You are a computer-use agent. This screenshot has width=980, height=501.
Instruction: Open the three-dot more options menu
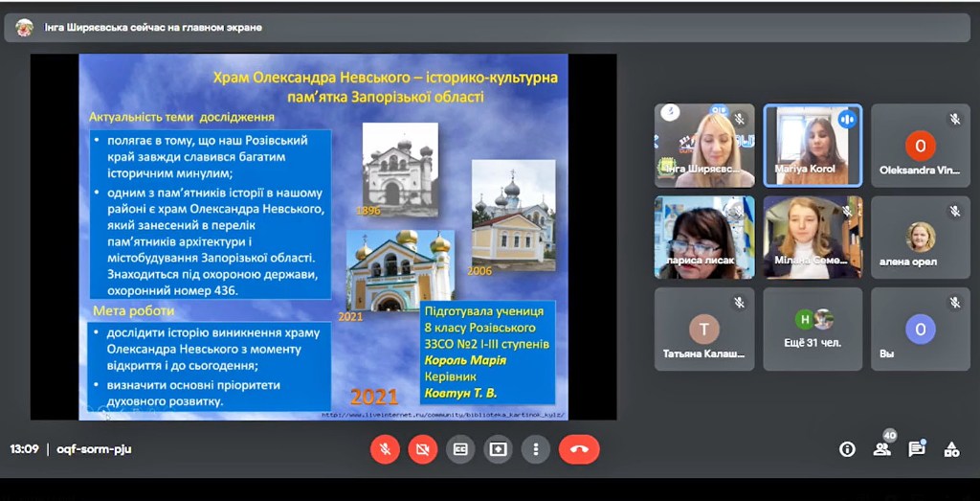[x=536, y=448]
